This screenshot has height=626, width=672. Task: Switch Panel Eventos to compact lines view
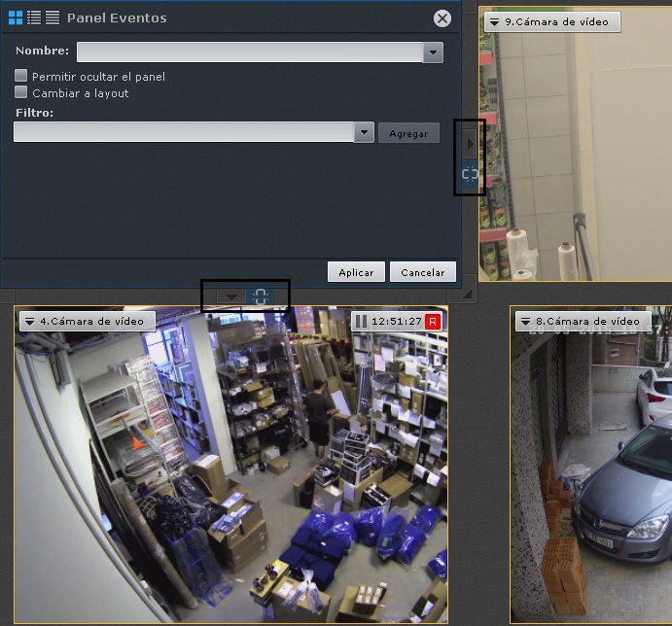53,17
